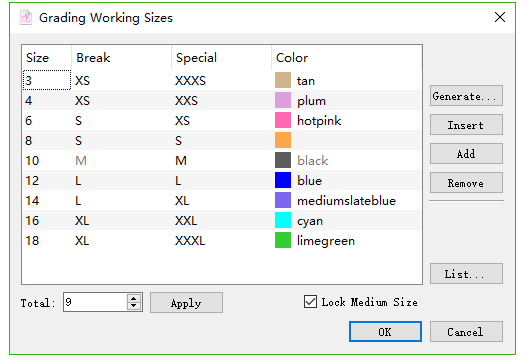The width and height of the screenshot is (528, 360).
Task: Select the limegreen color swatch
Action: click(283, 240)
